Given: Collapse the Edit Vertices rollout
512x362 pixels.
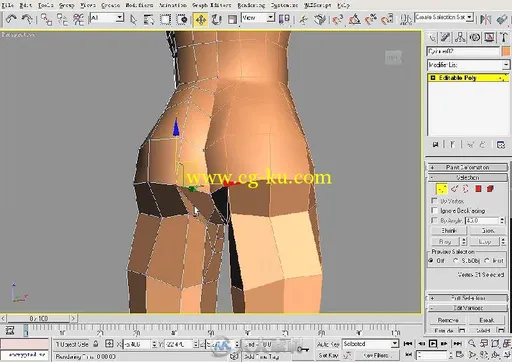Looking at the screenshot, I should click(x=467, y=308).
